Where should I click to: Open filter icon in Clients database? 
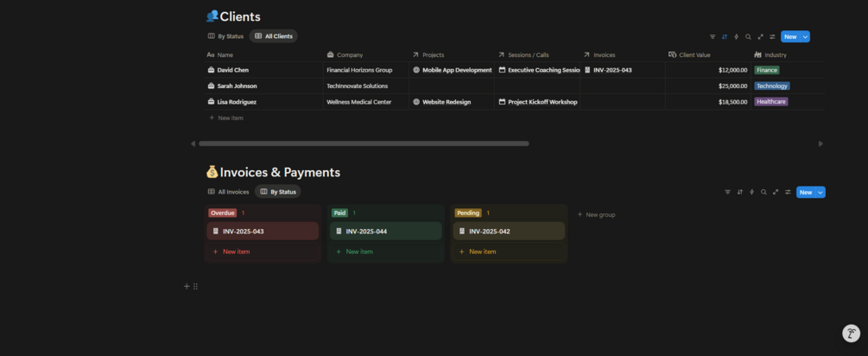tap(713, 37)
